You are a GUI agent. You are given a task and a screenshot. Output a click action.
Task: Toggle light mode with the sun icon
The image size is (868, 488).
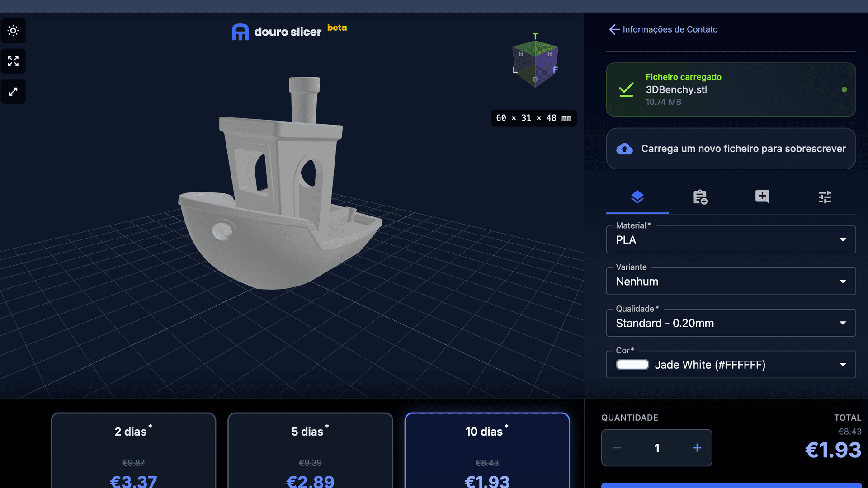[x=13, y=31]
